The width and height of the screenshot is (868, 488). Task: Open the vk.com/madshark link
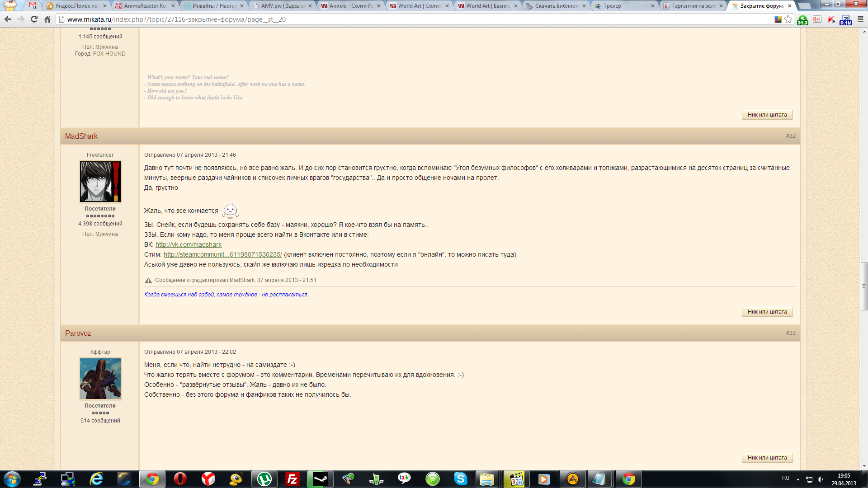click(x=188, y=244)
